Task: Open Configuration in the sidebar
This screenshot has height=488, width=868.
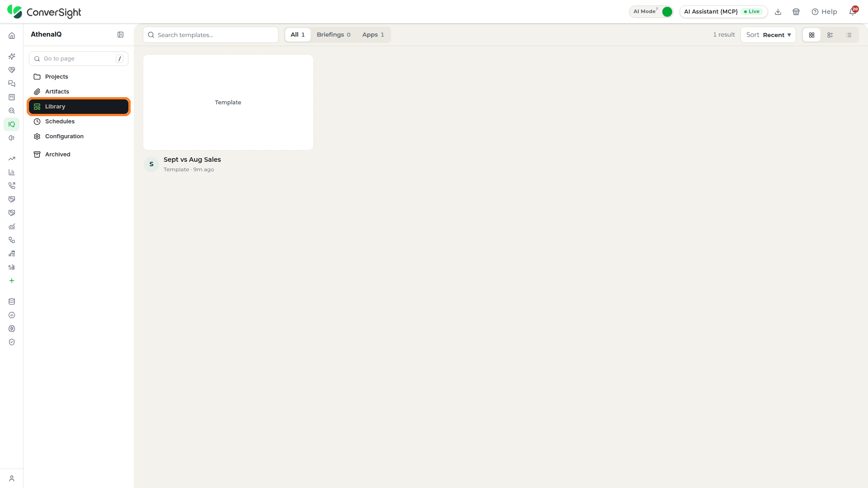Action: click(x=79, y=136)
